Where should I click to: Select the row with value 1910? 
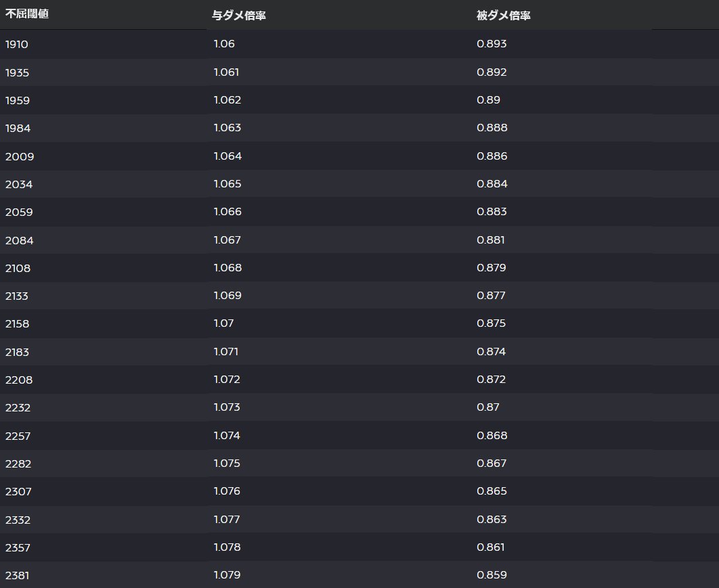[359, 44]
